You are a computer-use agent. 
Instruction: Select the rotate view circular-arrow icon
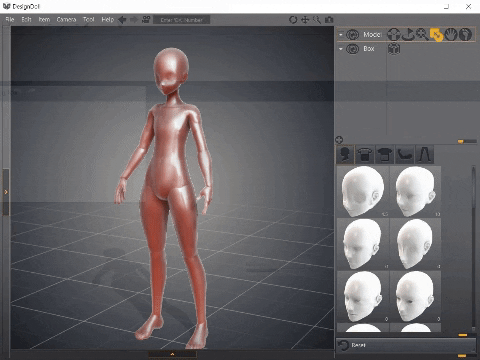293,20
